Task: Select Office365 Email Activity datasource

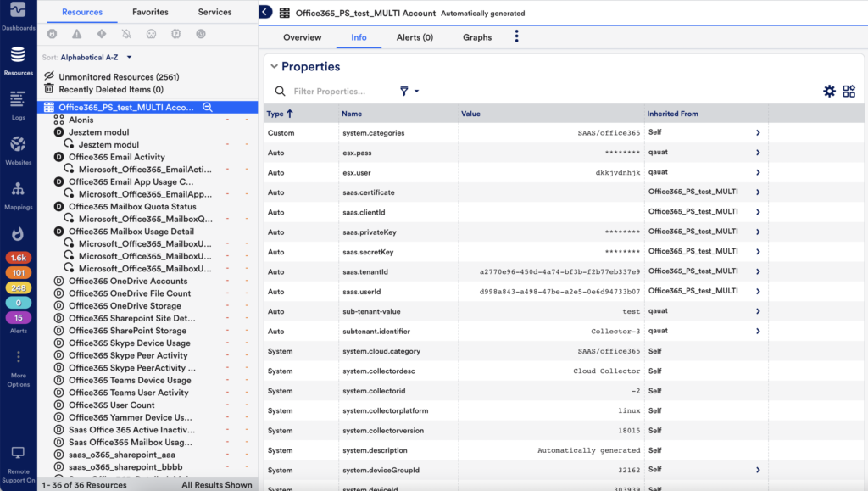Action: (117, 157)
